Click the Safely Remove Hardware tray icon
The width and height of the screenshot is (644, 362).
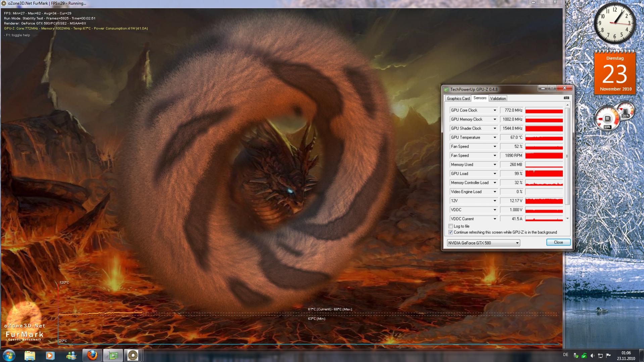576,356
